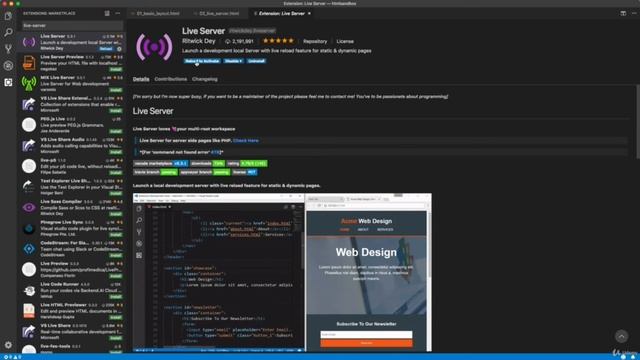This screenshot has height=360, width=640.
Task: Click Live Code Runner extension icon
Action: click(x=29, y=290)
